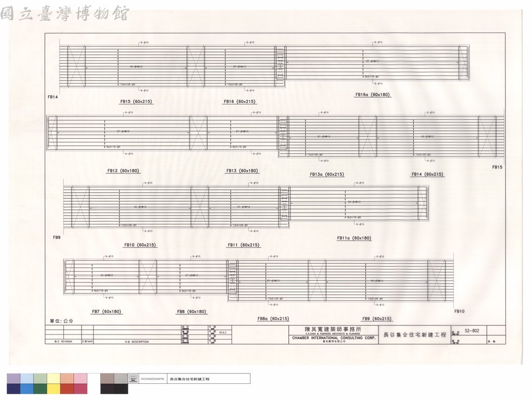Select the FB7 (60x180) beam label

pyautogui.click(x=107, y=312)
